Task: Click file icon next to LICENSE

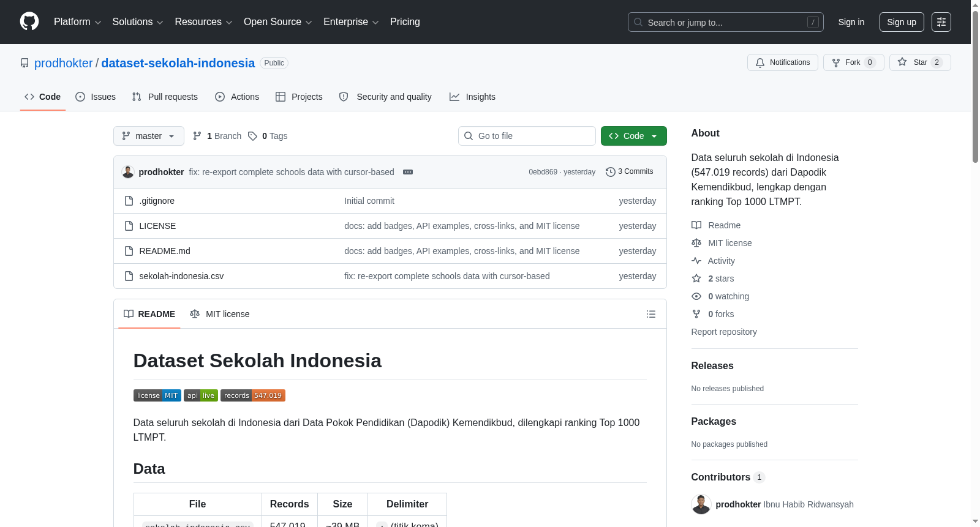Action: (x=129, y=226)
